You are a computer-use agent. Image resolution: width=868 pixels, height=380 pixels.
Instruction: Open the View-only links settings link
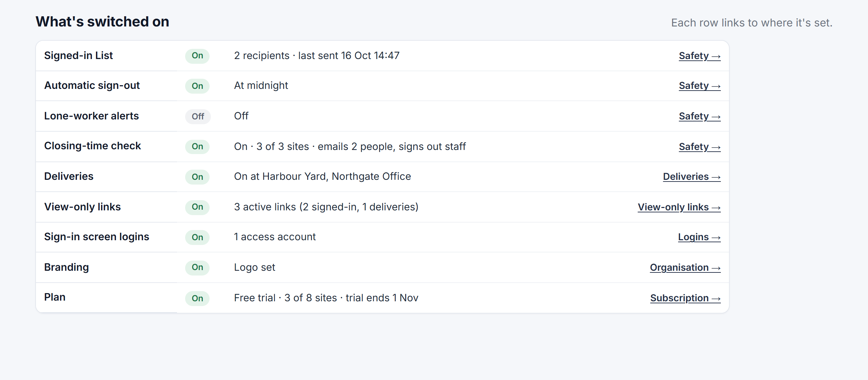pyautogui.click(x=679, y=207)
